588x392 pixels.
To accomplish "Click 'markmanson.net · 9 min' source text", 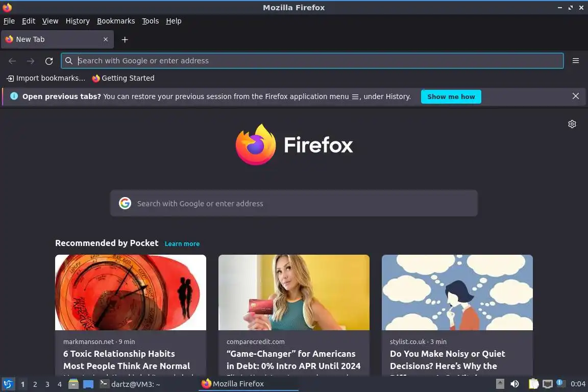I will 99,342.
